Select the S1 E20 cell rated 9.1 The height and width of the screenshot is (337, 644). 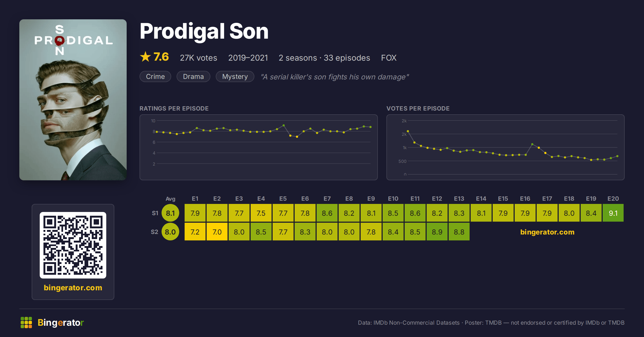(x=613, y=213)
